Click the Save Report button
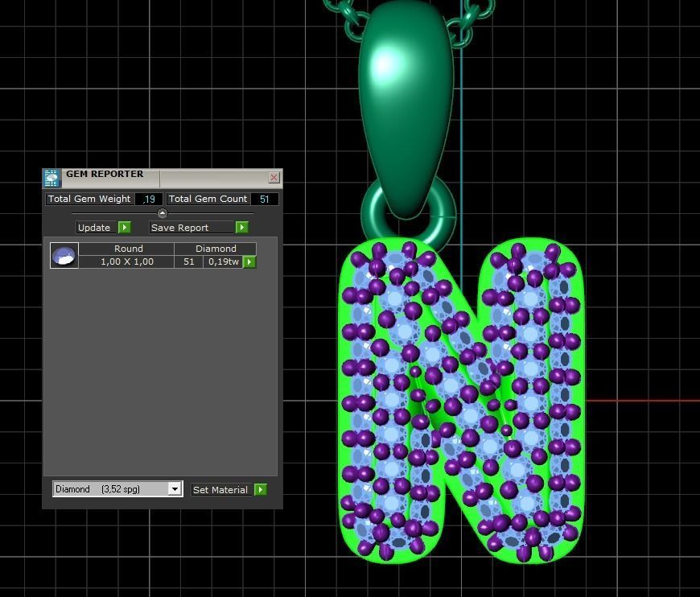 pos(192,227)
